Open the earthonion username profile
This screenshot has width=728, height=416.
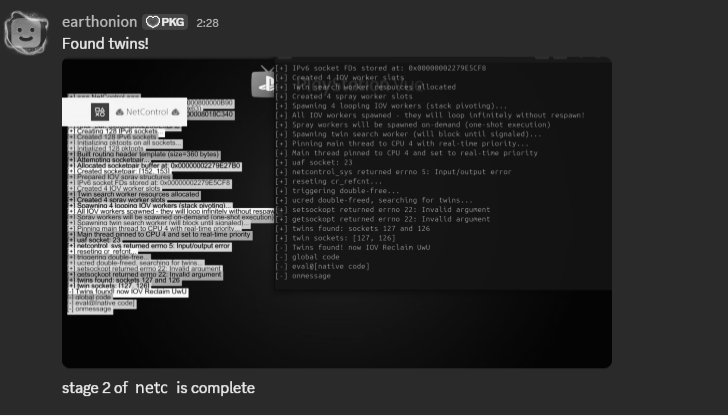(x=99, y=22)
